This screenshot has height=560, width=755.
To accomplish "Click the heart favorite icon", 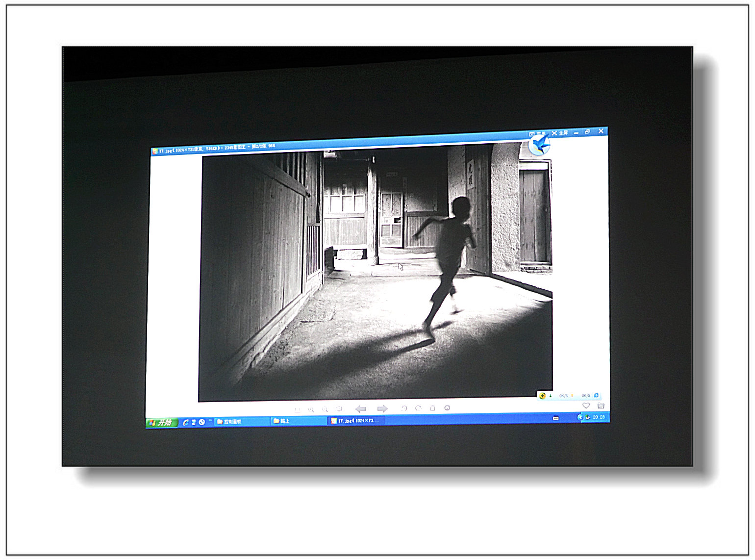I will point(586,406).
